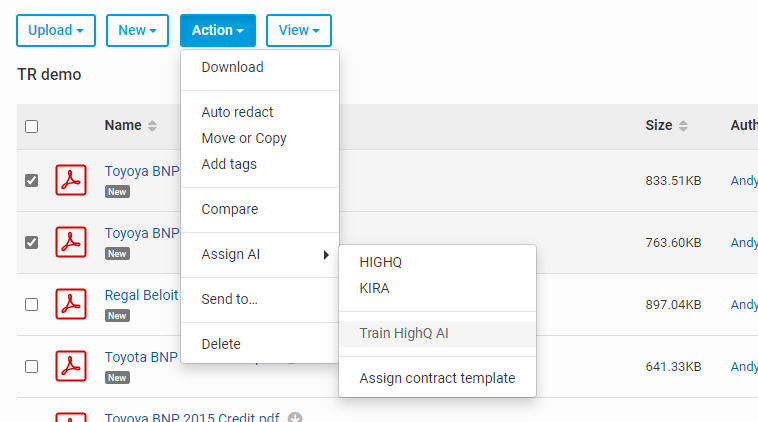Pick the KIRA AI engine option
This screenshot has width=758, height=422.
point(374,288)
